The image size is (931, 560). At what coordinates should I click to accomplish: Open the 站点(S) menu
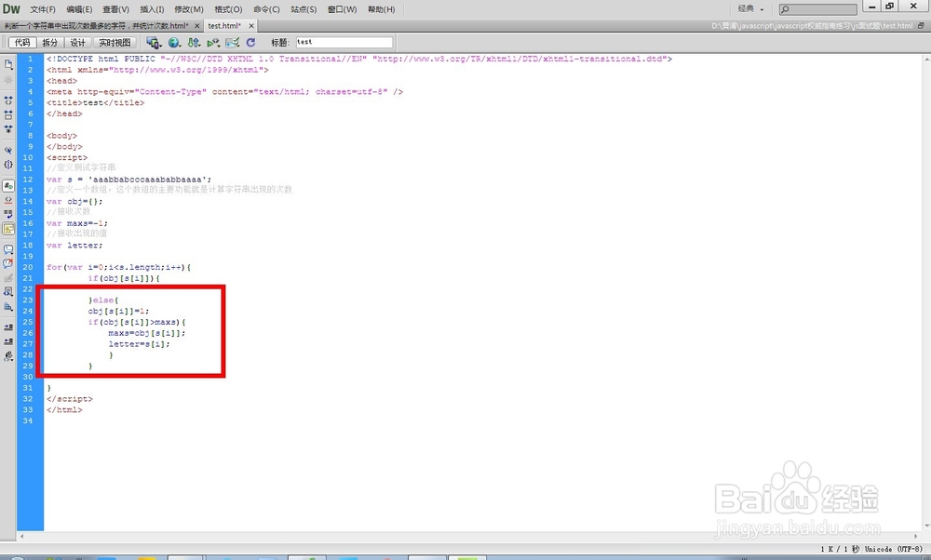tap(304, 9)
